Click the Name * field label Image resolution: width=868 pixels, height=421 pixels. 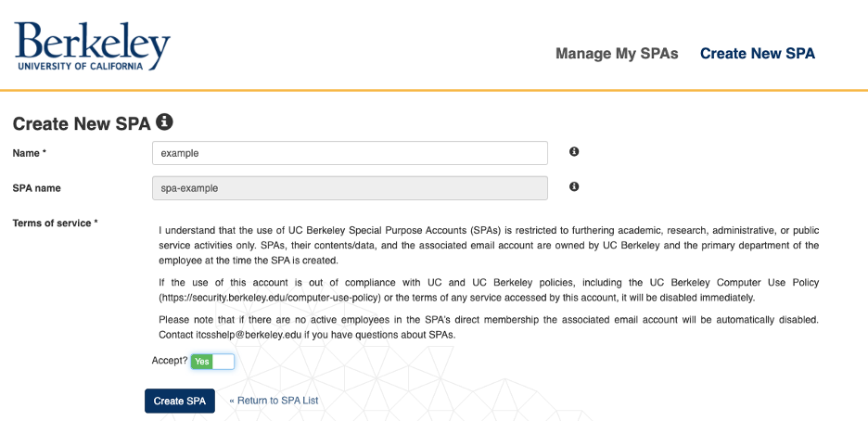point(30,153)
